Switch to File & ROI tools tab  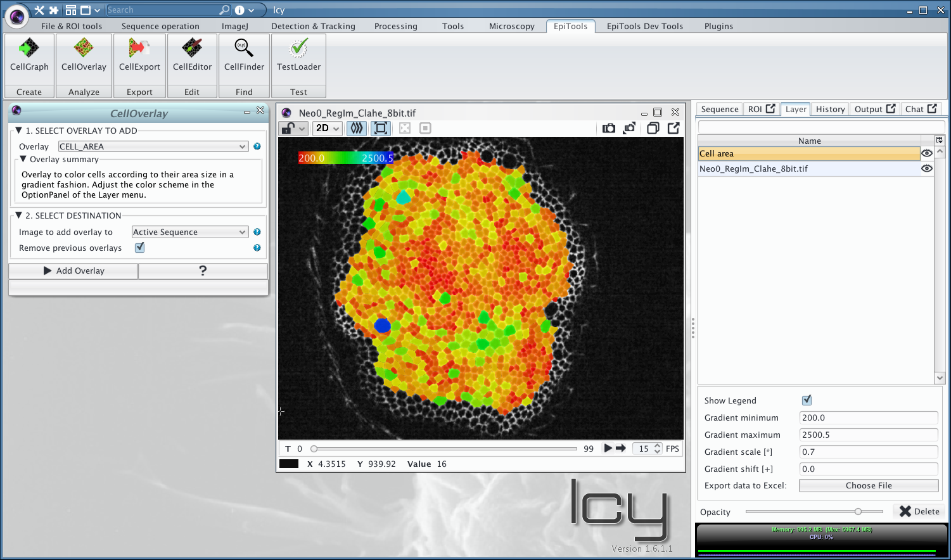tap(72, 26)
